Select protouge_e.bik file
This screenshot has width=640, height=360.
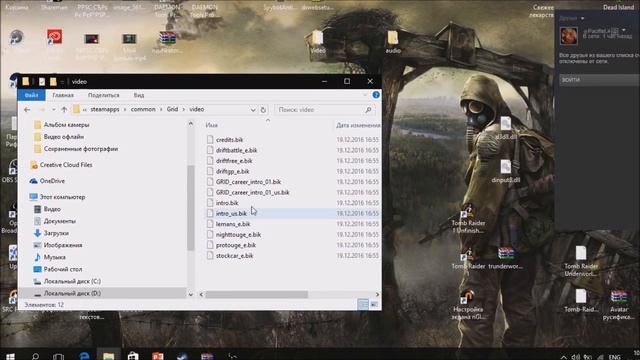[236, 245]
